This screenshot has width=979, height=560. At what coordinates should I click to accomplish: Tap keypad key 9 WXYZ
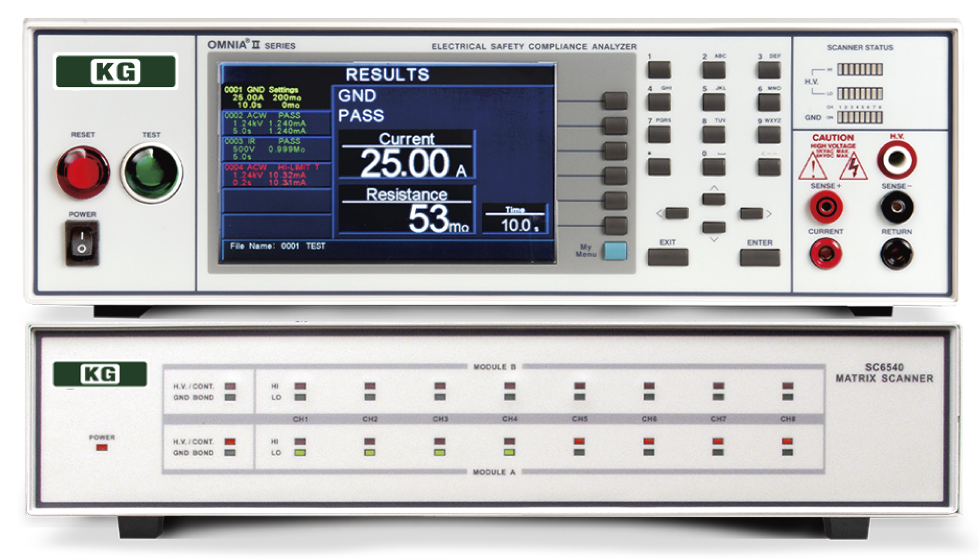point(769,134)
